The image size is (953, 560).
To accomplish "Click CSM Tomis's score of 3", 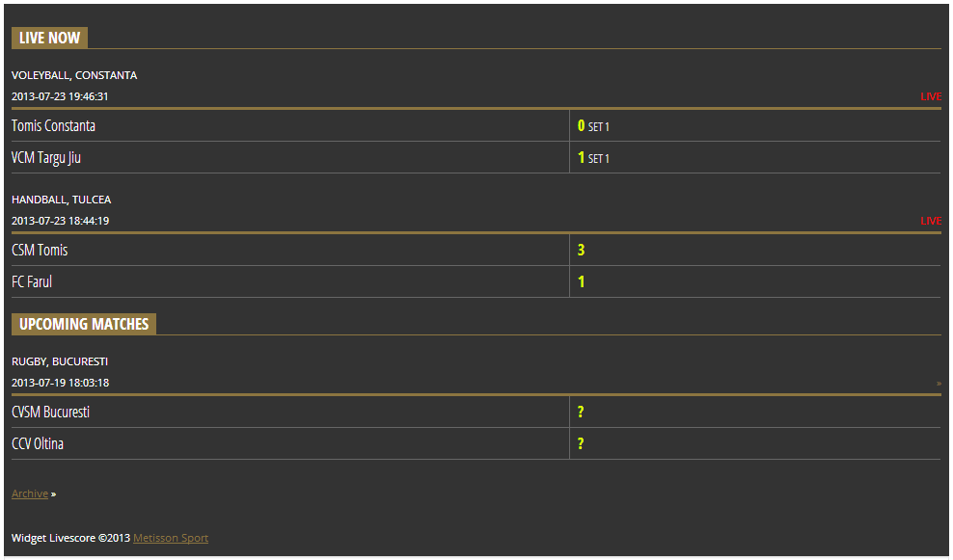I will [x=581, y=251].
